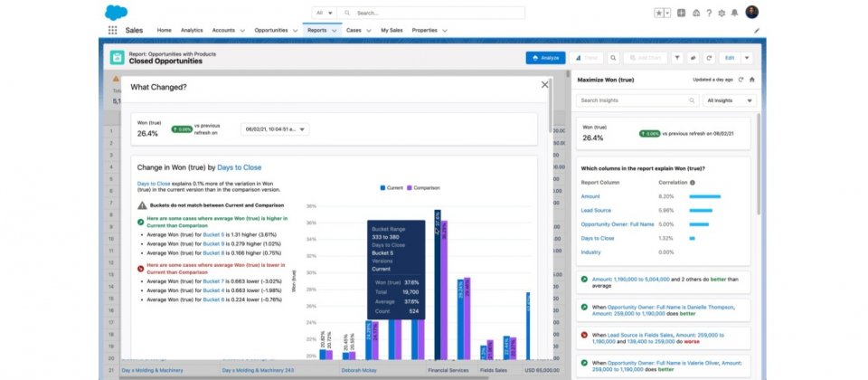The height and width of the screenshot is (380, 868).
Task: Click the global actions plus icon
Action: coord(682,13)
